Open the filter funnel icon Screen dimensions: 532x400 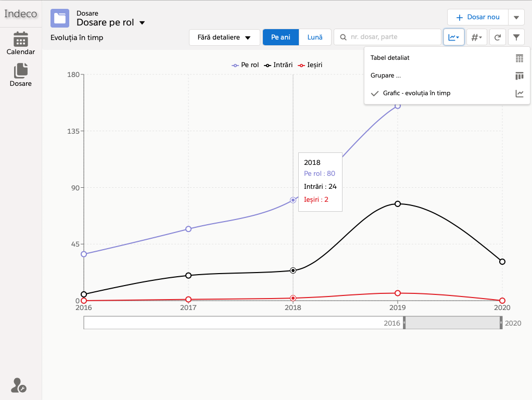(x=516, y=37)
